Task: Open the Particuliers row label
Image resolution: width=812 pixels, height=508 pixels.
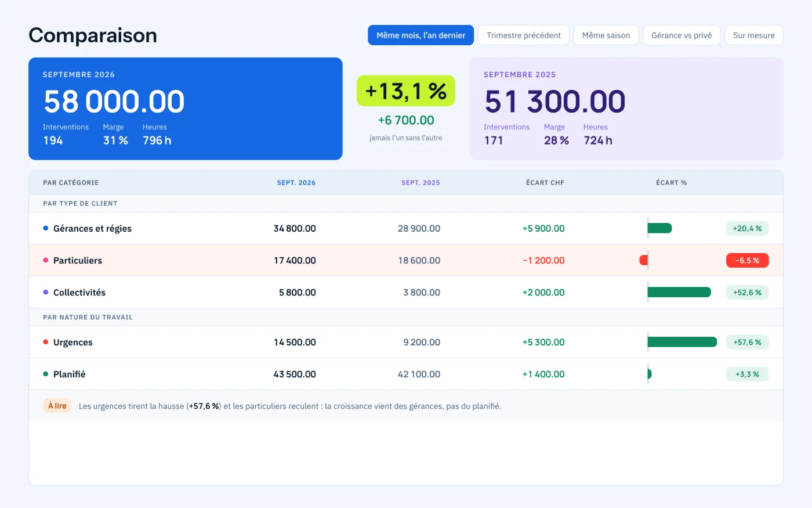Action: (x=78, y=261)
